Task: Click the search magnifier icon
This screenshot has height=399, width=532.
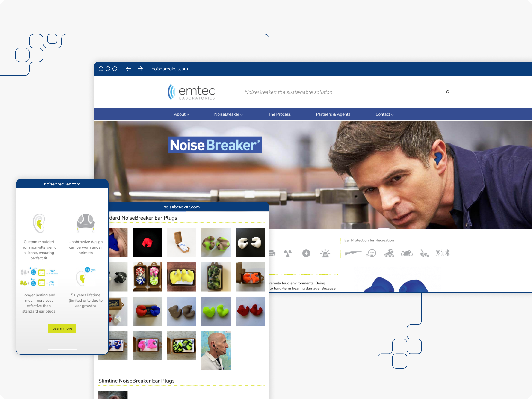Action: click(447, 92)
